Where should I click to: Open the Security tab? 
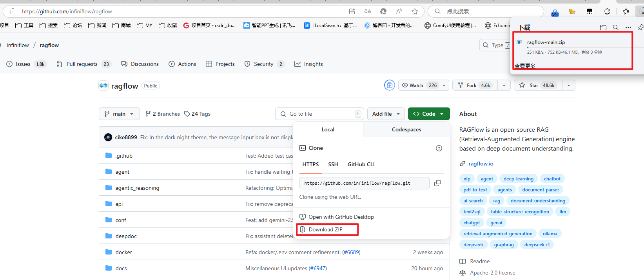pyautogui.click(x=264, y=64)
